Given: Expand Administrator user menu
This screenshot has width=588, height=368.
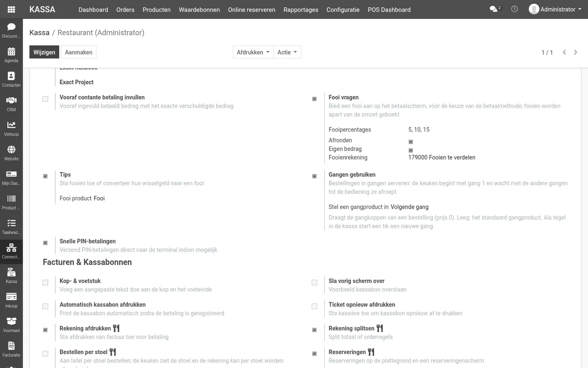Looking at the screenshot, I should click(x=555, y=9).
